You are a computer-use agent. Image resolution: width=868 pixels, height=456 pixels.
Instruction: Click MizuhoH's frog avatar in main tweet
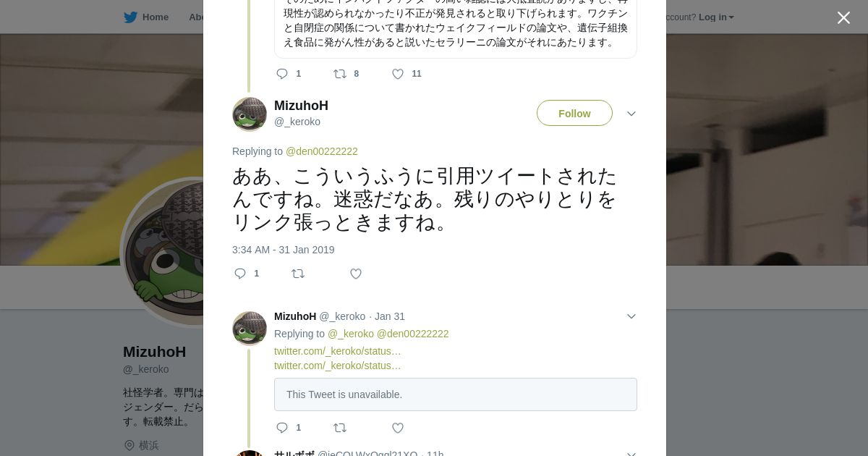click(x=250, y=114)
